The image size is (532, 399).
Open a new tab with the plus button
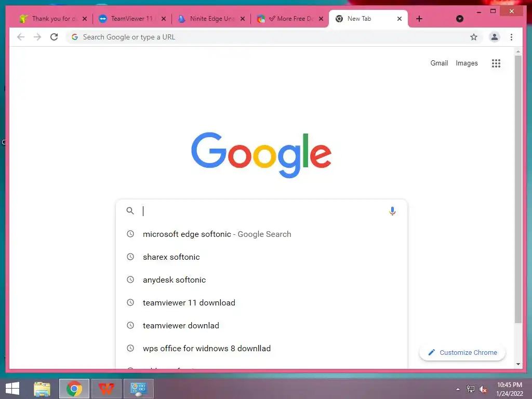[x=419, y=19]
